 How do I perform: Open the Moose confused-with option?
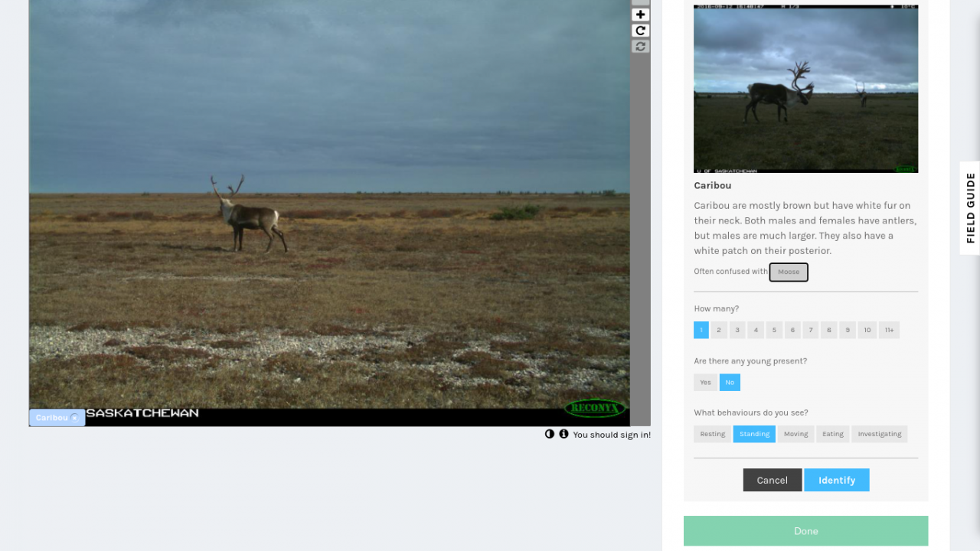(789, 272)
